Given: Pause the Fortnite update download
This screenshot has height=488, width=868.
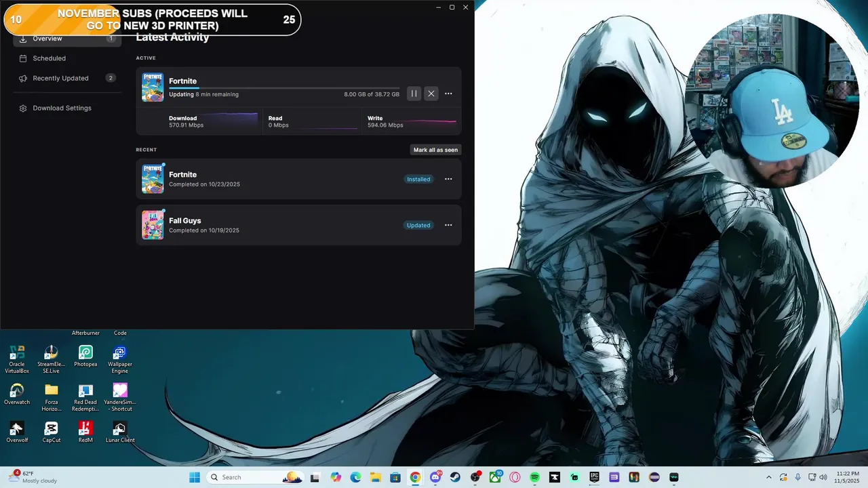Looking at the screenshot, I should pos(414,94).
